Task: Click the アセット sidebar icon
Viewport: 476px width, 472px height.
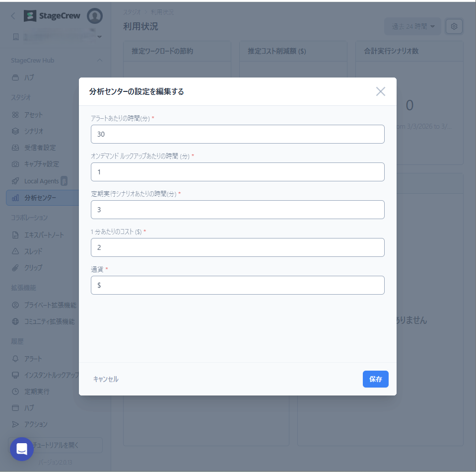Action: (x=15, y=115)
